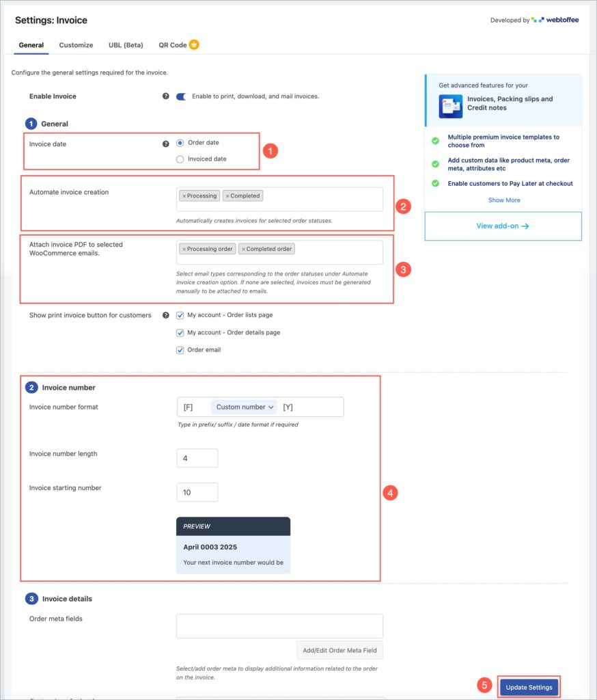Screen dimensions: 597x700
Task: Toggle the Order email checkbox
Action: (x=180, y=350)
